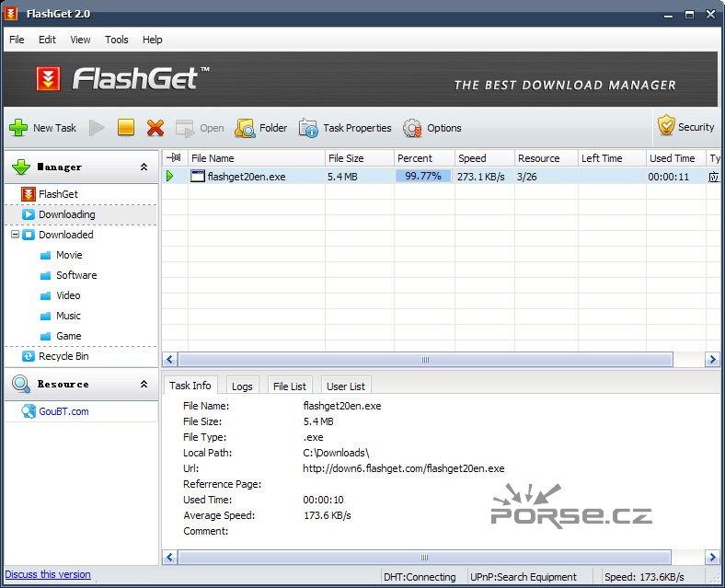The height and width of the screenshot is (588, 725).
Task: Sort by the Used Time column header
Action: (676, 158)
